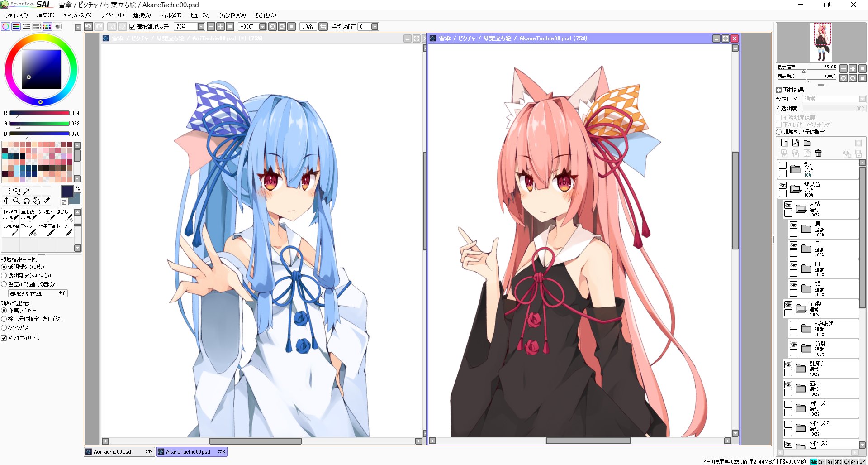Select 透明部分(あいまい) radio option

(x=4, y=275)
